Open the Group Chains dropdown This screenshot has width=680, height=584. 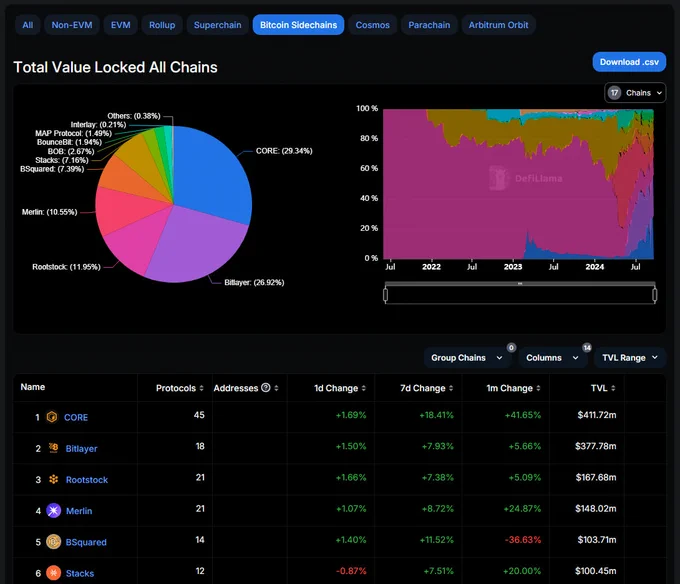pyautogui.click(x=467, y=358)
